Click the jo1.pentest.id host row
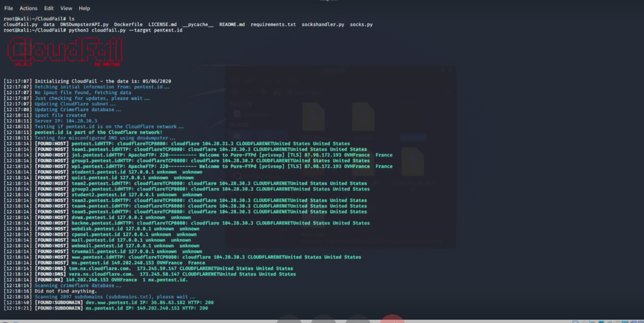Viewport: 644px width, 323px height. (198, 155)
